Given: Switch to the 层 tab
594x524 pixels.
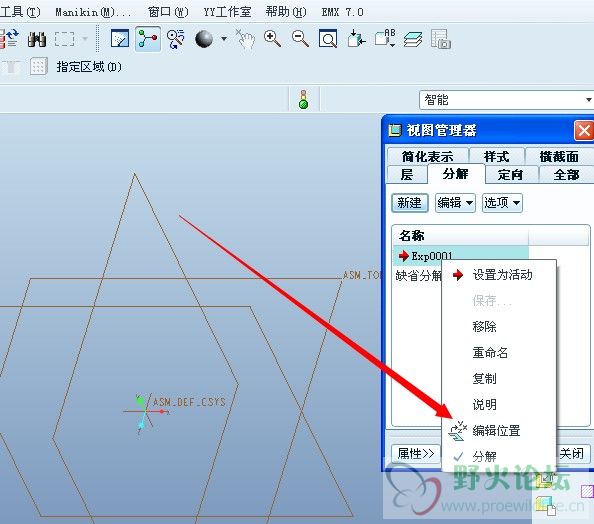Looking at the screenshot, I should [x=407, y=174].
